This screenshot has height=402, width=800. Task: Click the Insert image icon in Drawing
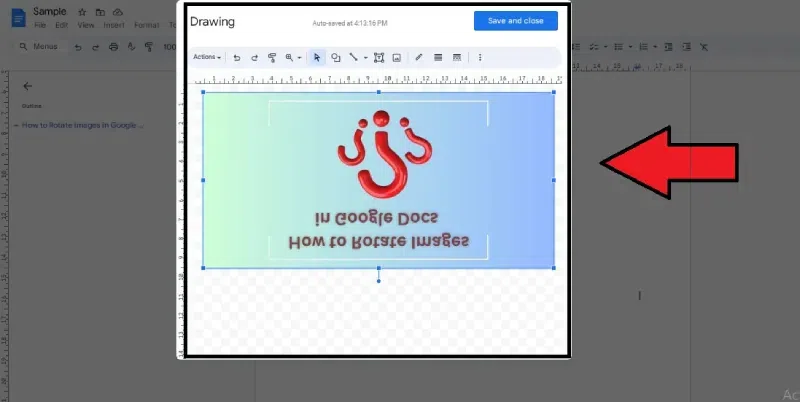[396, 58]
